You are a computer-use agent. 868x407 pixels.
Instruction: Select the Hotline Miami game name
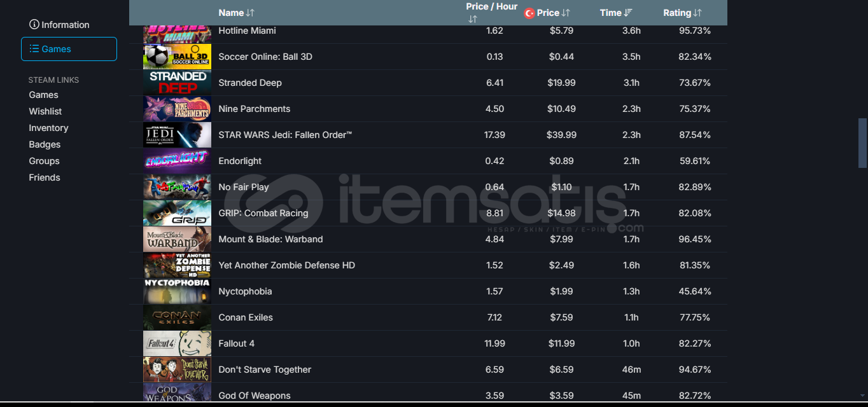tap(247, 31)
